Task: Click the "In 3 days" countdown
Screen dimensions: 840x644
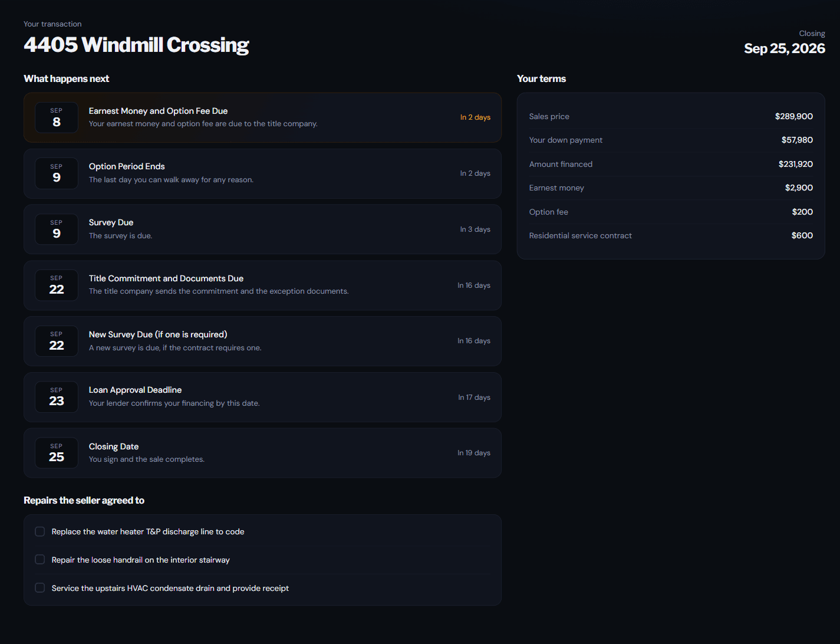Action: (475, 229)
